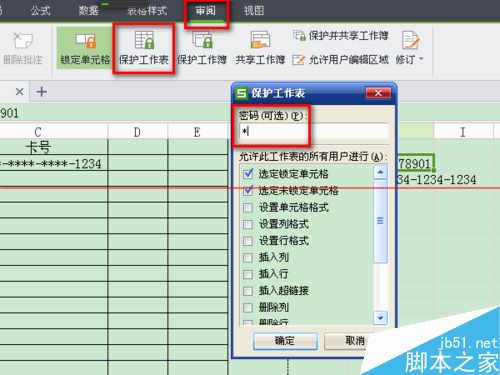Confirm with the 确定 button
The height and width of the screenshot is (375, 500).
click(285, 341)
